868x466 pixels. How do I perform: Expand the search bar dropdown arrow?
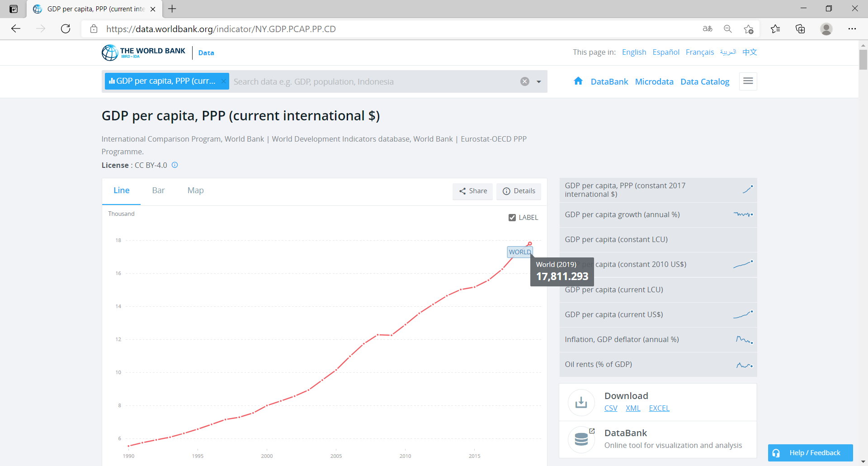pos(538,82)
